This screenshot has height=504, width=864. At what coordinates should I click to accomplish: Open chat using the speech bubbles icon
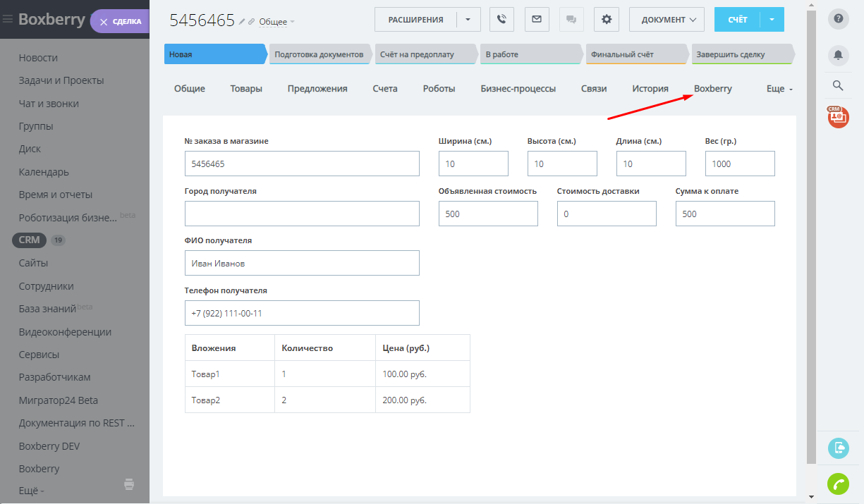[571, 20]
